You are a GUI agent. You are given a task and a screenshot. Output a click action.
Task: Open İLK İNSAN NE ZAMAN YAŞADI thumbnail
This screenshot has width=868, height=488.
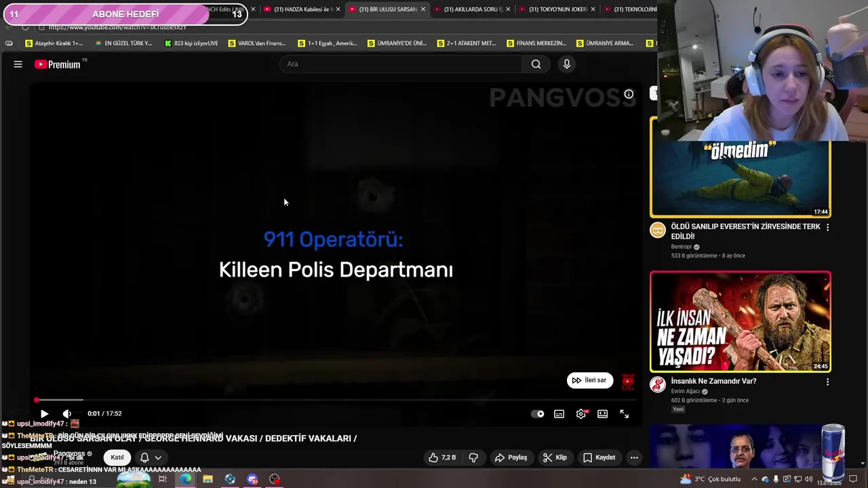pos(740,322)
